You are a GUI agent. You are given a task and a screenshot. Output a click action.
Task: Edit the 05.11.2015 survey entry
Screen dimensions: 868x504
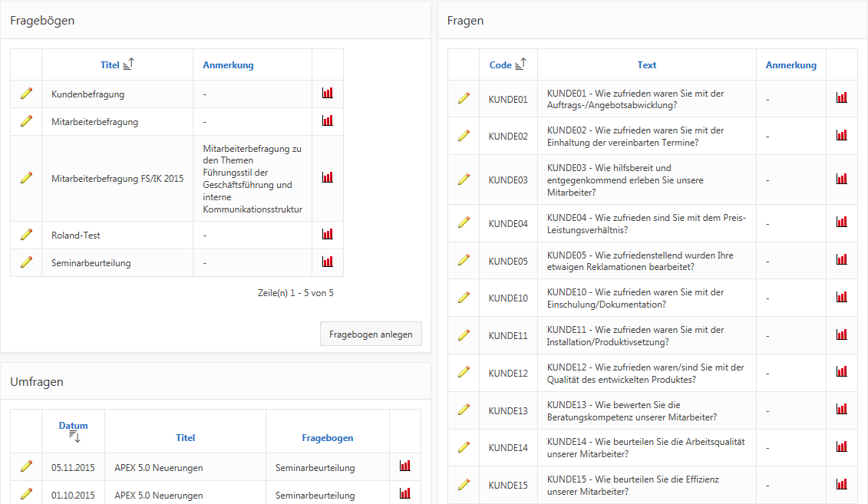tap(26, 466)
